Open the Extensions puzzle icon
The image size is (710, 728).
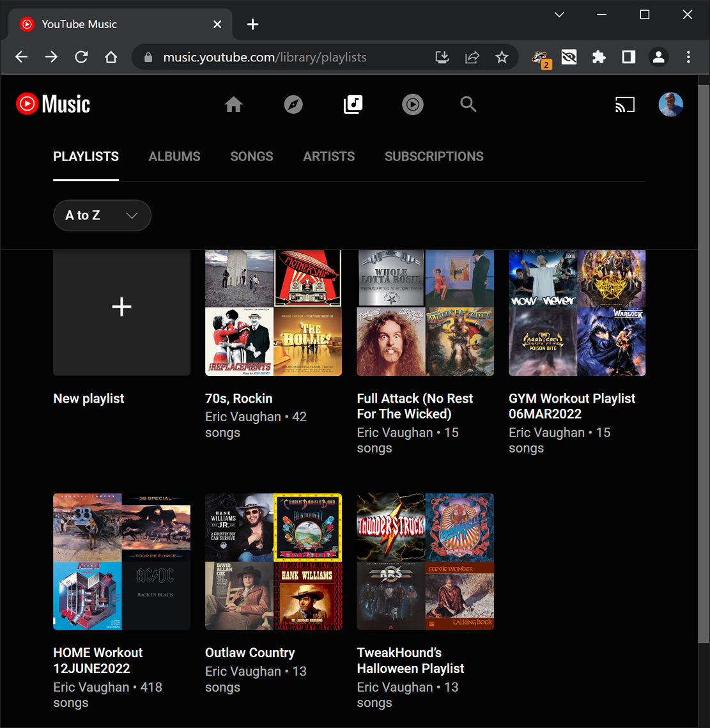point(599,57)
